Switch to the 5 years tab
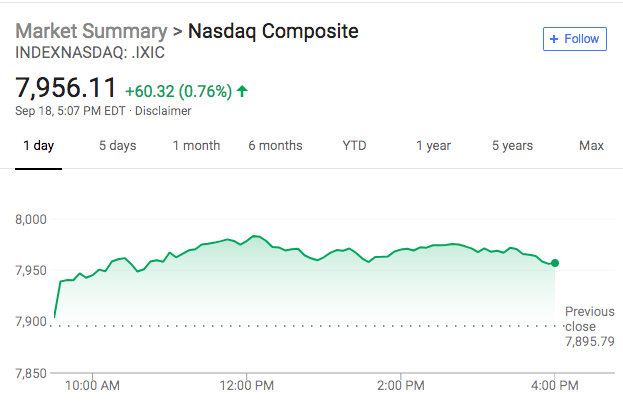Screen dimensions: 623x405 click(512, 146)
